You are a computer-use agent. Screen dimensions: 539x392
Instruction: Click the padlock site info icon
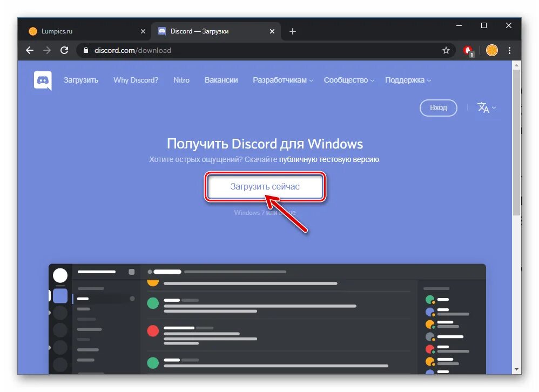click(85, 50)
